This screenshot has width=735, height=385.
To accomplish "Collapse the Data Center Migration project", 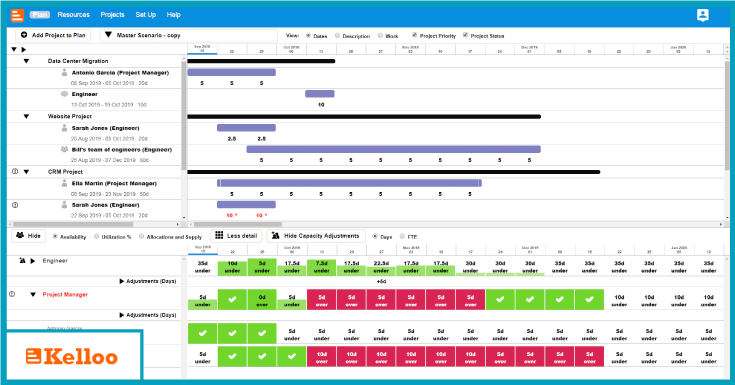I will tap(26, 61).
